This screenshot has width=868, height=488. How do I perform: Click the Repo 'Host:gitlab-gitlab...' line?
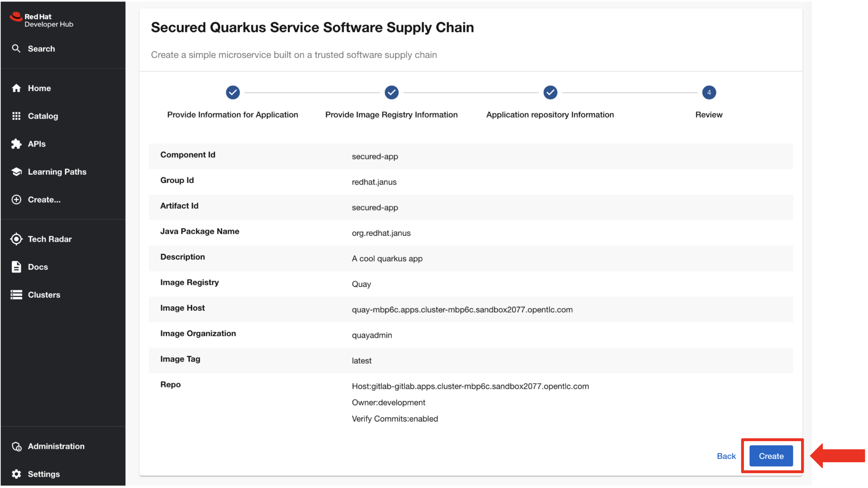point(470,387)
